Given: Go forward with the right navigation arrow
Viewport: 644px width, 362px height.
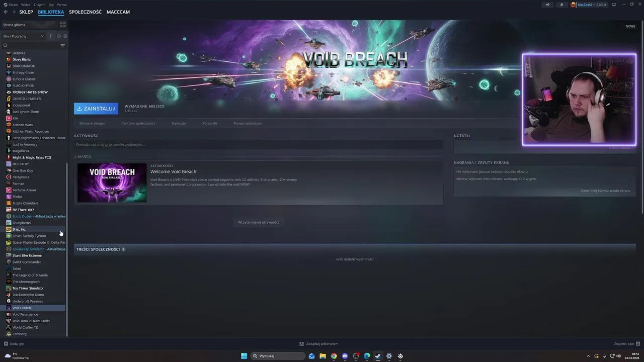Looking at the screenshot, I should 13,12.
